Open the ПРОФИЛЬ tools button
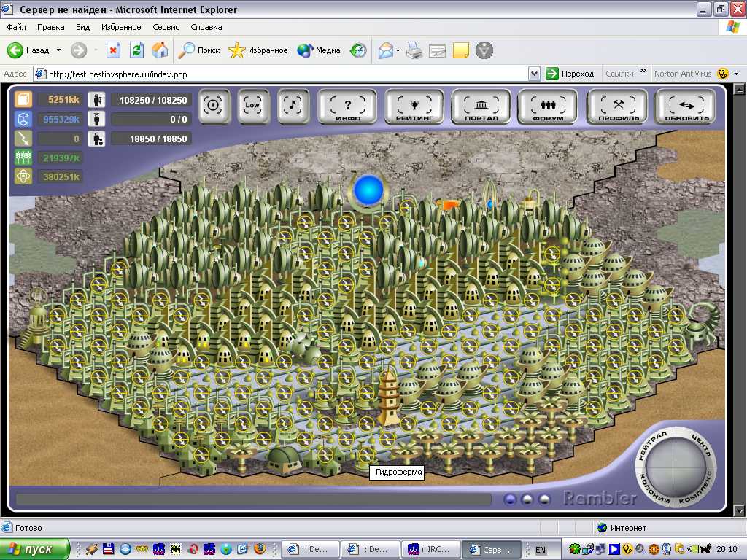 pos(616,106)
